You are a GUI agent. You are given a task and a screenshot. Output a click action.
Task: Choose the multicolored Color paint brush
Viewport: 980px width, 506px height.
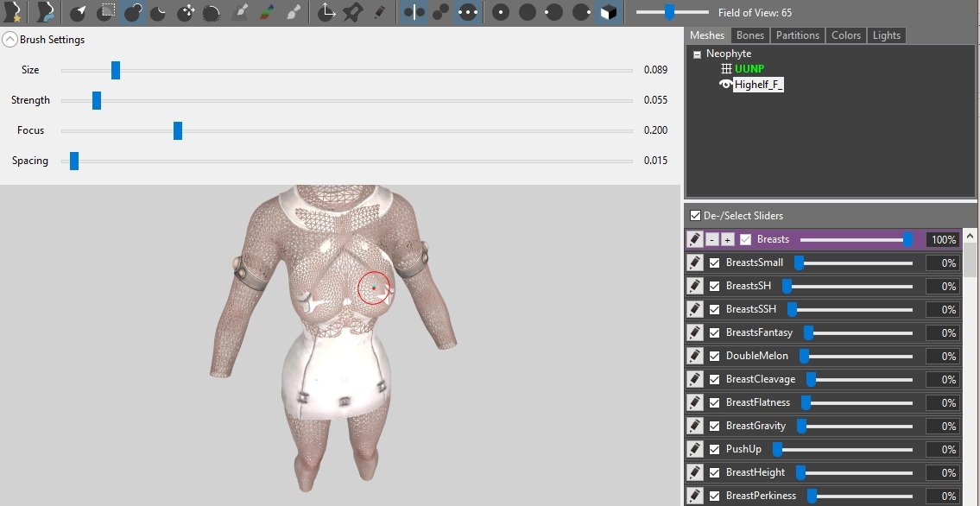click(x=268, y=12)
